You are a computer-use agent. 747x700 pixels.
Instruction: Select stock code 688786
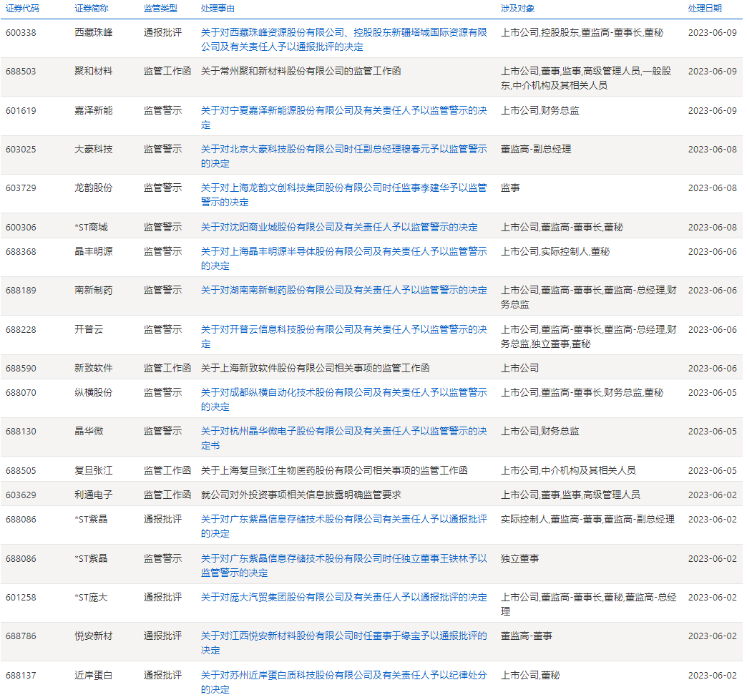[x=21, y=636]
